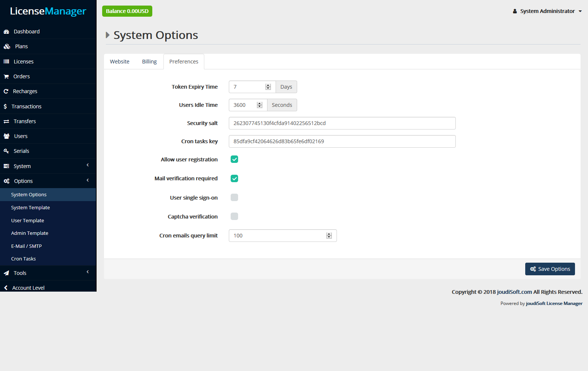This screenshot has width=588, height=371.
Task: Click the LicenseManager logo
Action: point(48,11)
